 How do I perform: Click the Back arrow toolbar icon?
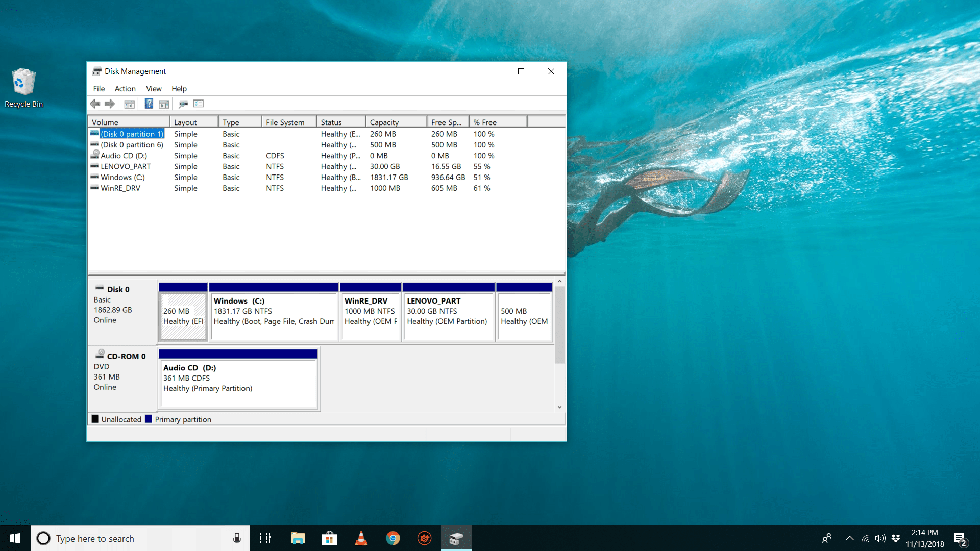click(95, 104)
